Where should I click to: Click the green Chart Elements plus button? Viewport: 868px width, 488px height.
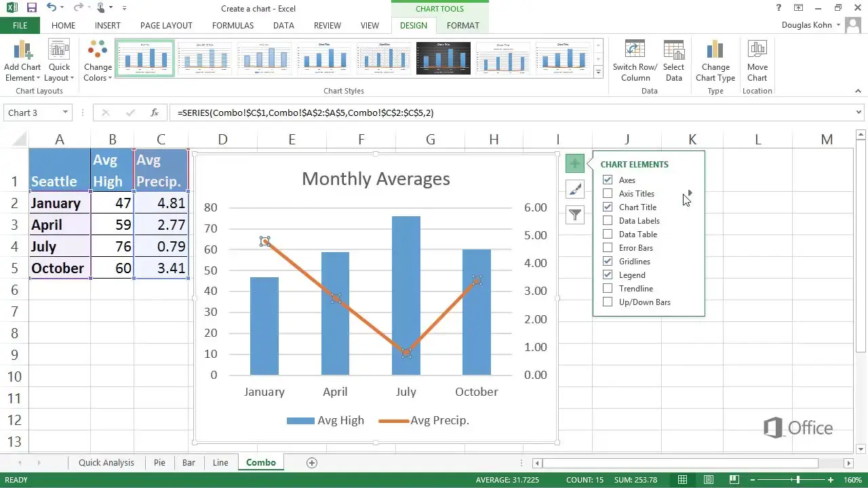[x=575, y=164]
